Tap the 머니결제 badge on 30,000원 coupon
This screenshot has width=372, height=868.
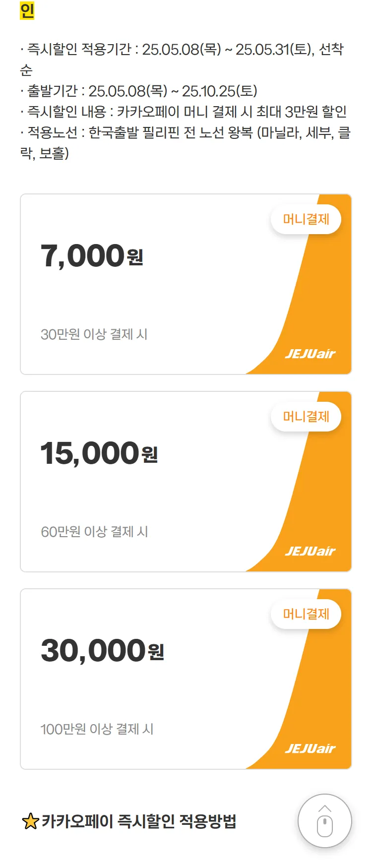point(306,614)
